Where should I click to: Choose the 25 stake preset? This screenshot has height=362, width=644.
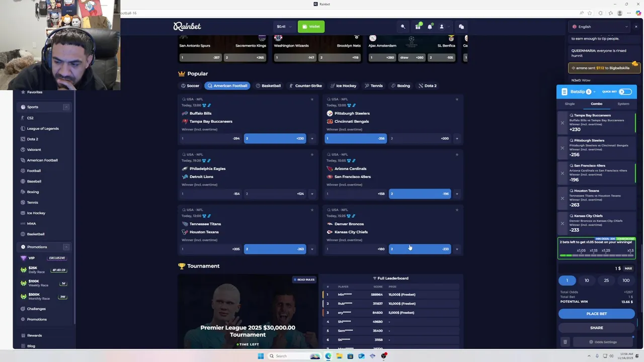[606, 281]
